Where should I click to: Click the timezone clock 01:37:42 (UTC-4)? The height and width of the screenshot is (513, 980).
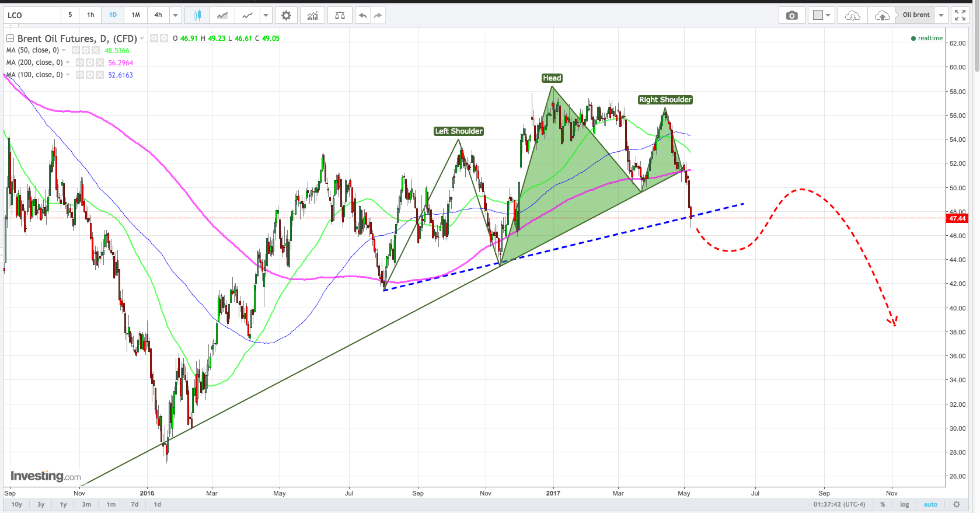(839, 504)
